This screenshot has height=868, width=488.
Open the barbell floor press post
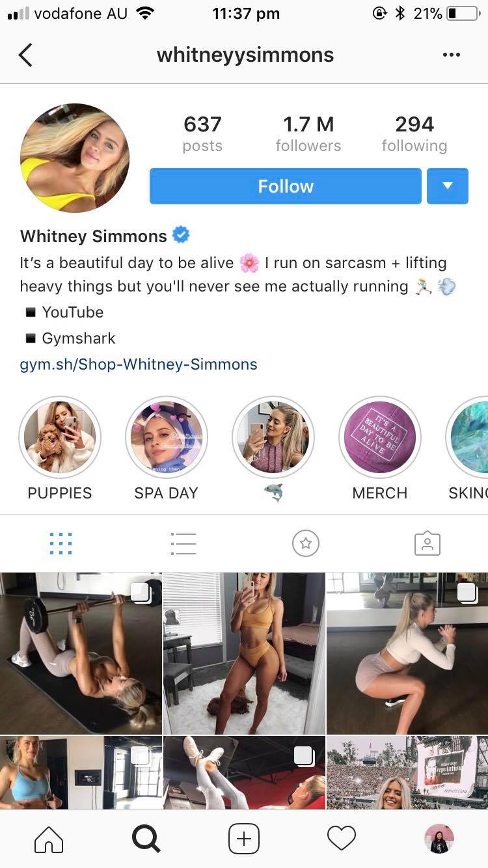[81, 653]
